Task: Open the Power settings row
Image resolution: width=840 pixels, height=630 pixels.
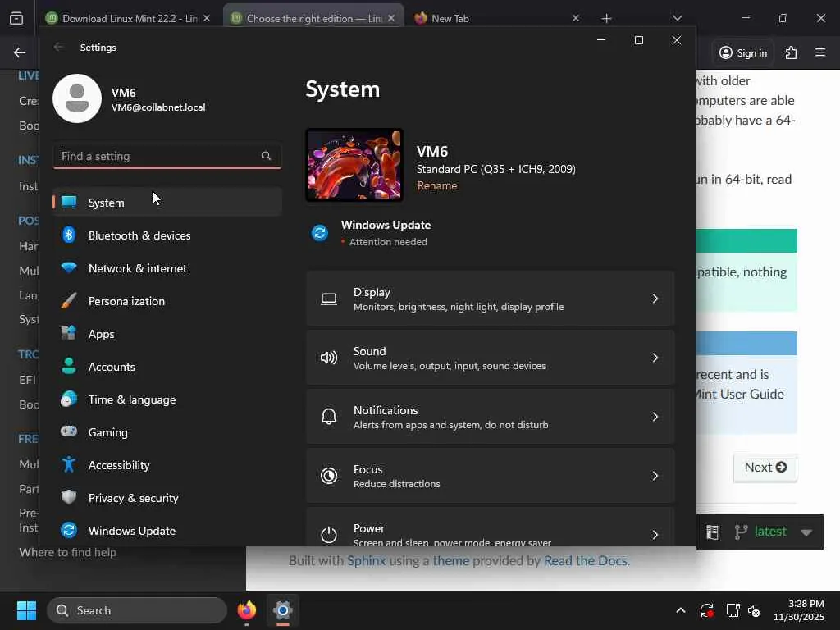Action: pyautogui.click(x=491, y=527)
